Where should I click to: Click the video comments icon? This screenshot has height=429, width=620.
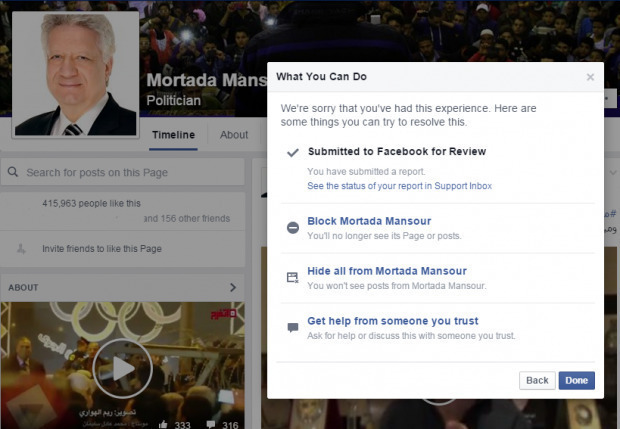(x=211, y=425)
